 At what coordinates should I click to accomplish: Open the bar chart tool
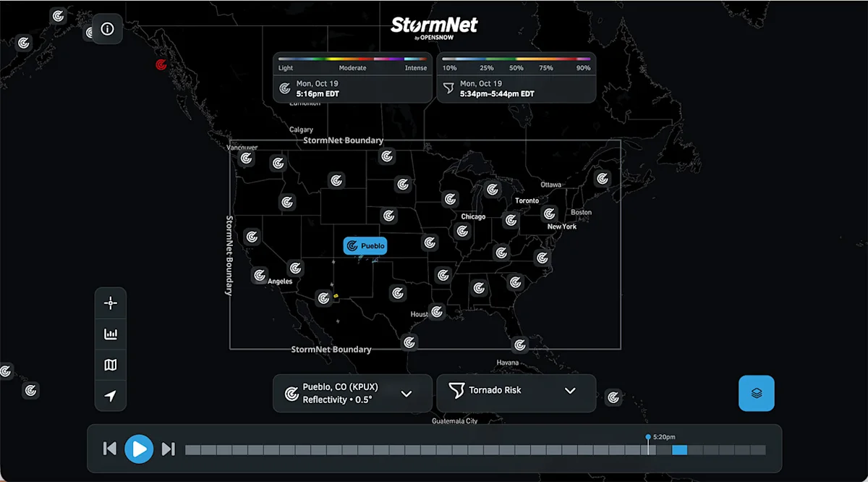[111, 334]
